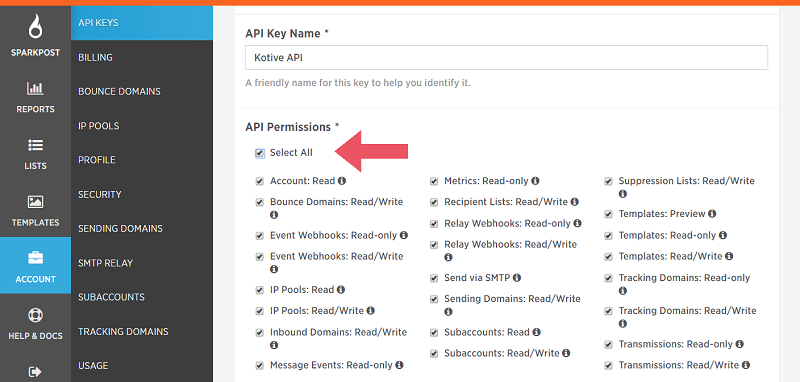Viewport: 800px width, 382px height.
Task: Show info for Message Events: Read-only
Action: [x=399, y=365]
